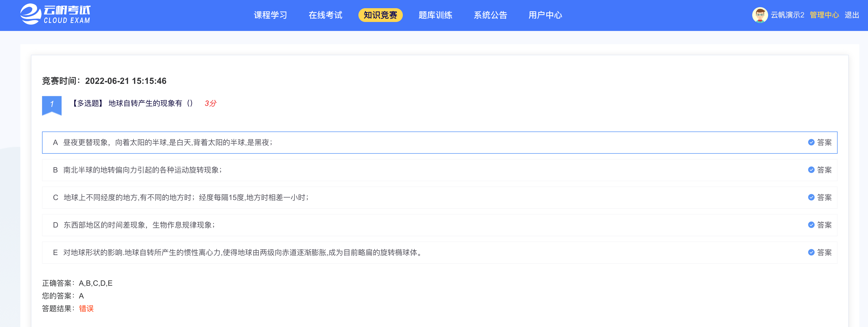Go to 管理中心 link
Image resolution: width=868 pixels, height=327 pixels.
click(x=824, y=15)
